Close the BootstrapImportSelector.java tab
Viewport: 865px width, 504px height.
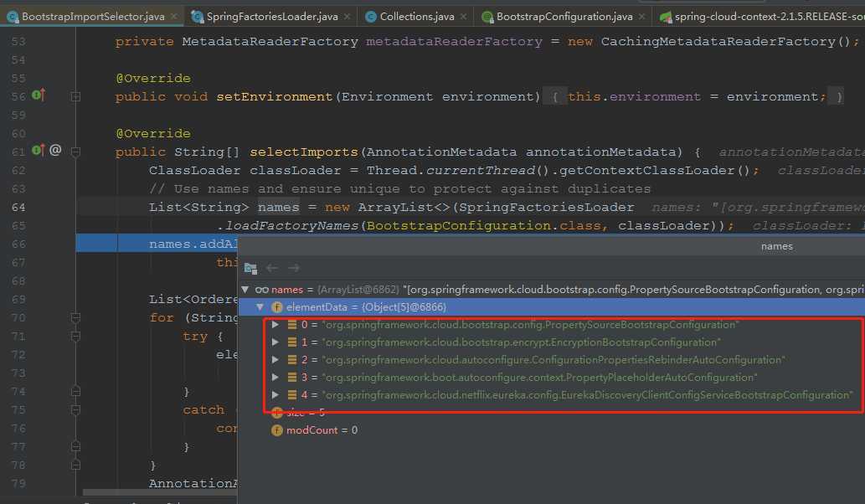[174, 17]
